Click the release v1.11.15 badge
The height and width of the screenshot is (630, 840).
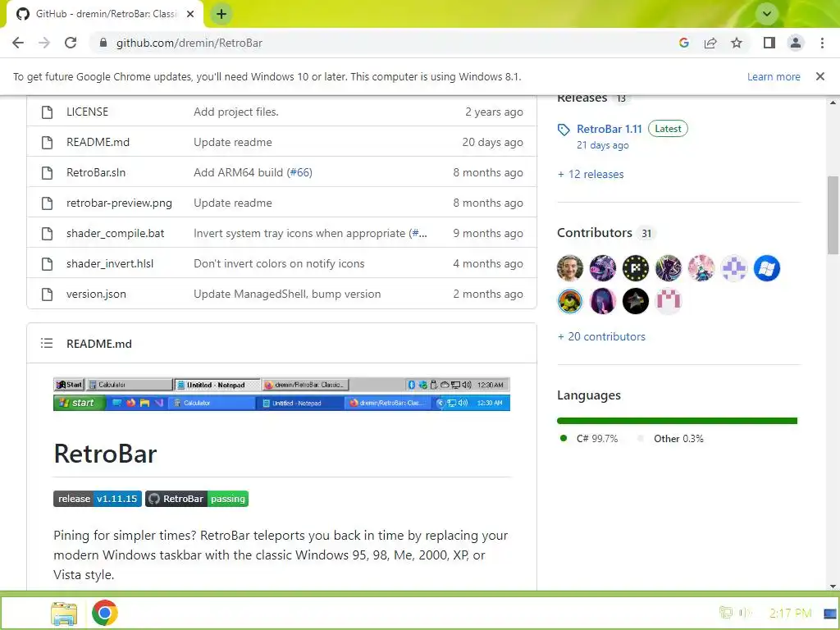click(98, 499)
